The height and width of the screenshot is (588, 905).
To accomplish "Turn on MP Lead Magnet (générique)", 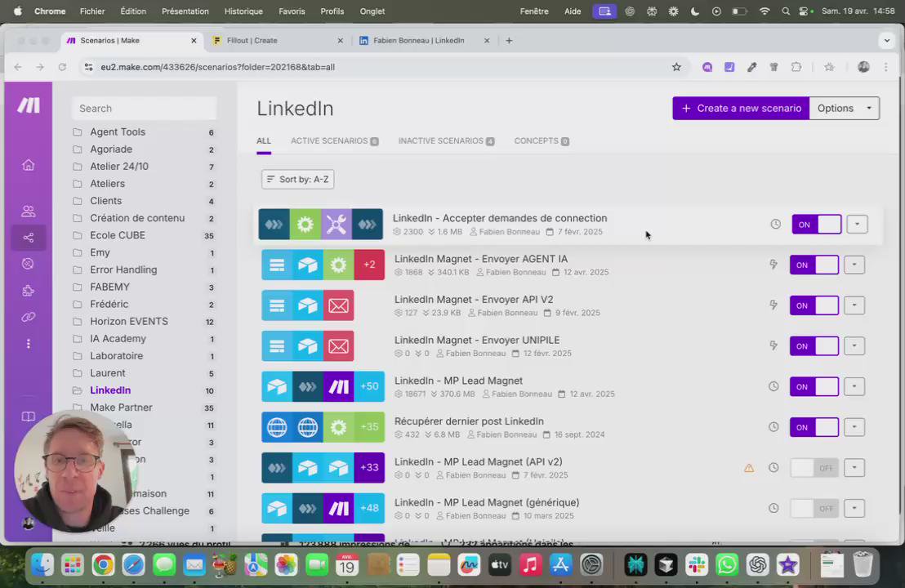I will click(814, 508).
